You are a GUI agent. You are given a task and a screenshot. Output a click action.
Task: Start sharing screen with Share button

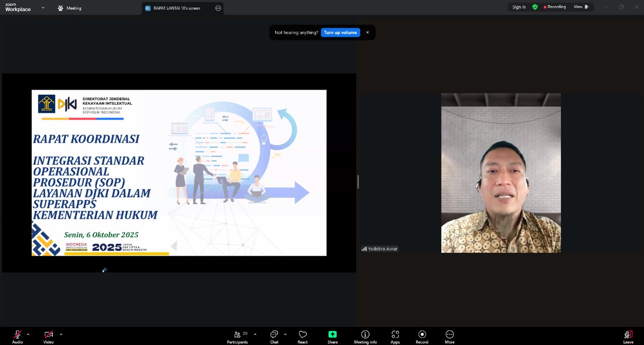tap(333, 336)
